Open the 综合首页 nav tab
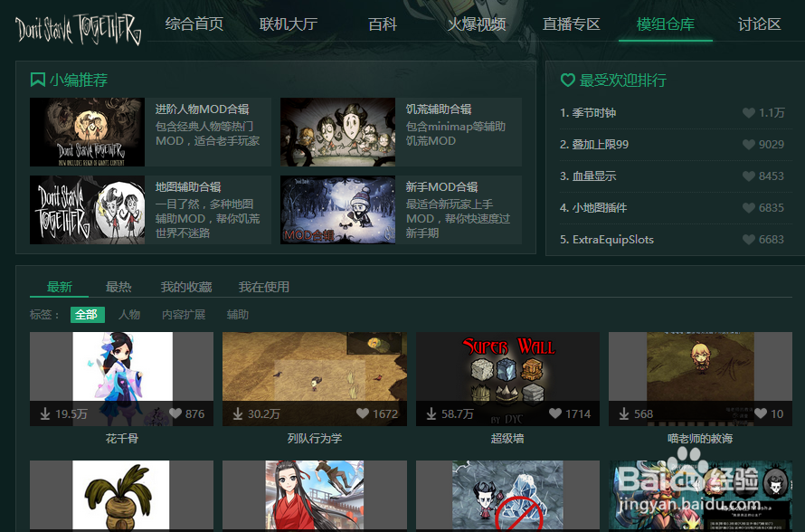The height and width of the screenshot is (532, 805). tap(194, 24)
